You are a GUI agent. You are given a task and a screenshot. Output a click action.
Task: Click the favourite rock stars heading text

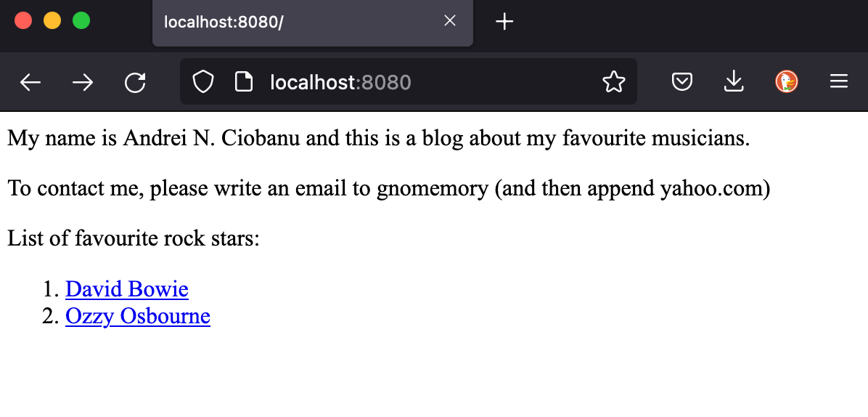pyautogui.click(x=134, y=238)
